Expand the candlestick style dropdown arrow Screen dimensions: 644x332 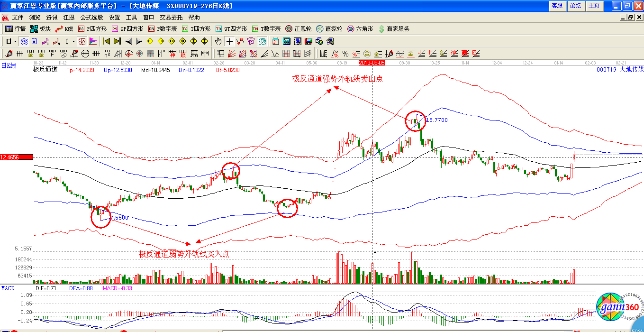(x=73, y=41)
